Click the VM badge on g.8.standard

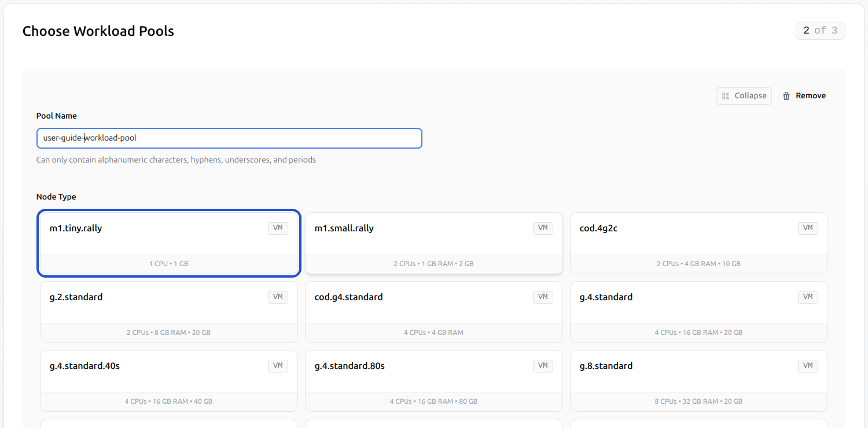click(x=808, y=366)
